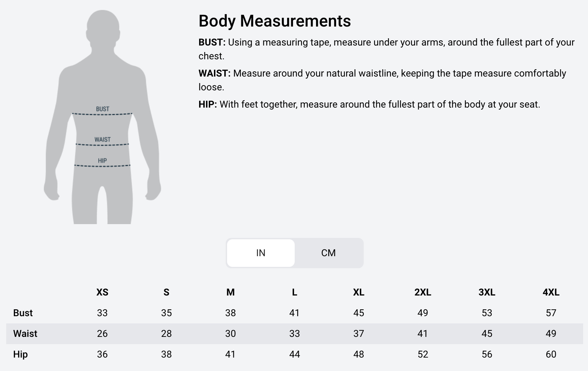588x371 pixels.
Task: Select the IN unit option
Action: coord(261,253)
